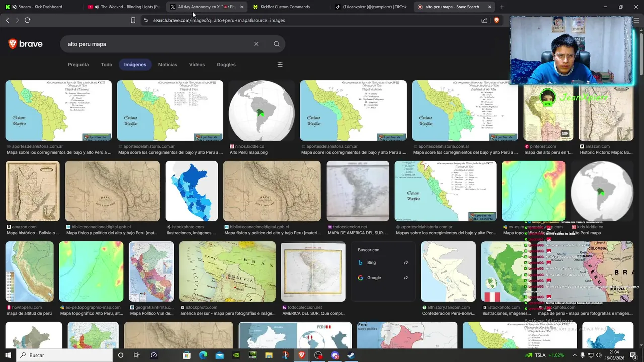This screenshot has height=362, width=644.
Task: Open Steam from the taskbar
Action: click(351, 355)
